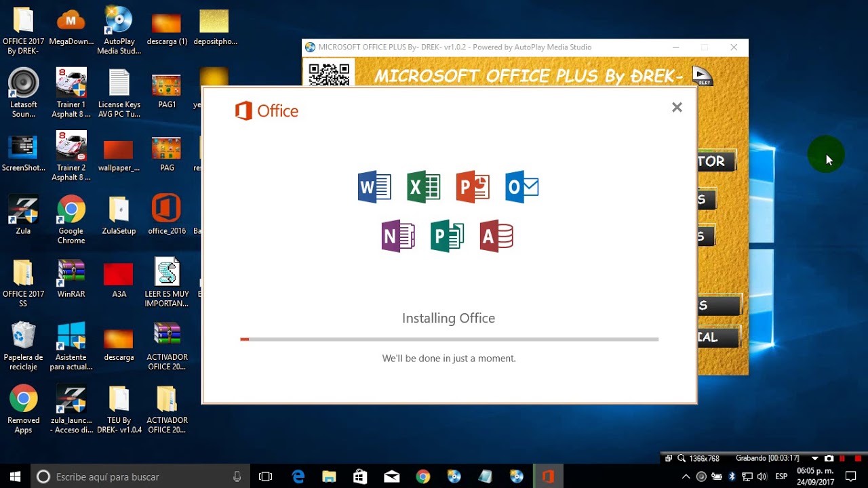Click the 'Escribe aquí para buscar' search box

click(x=140, y=476)
